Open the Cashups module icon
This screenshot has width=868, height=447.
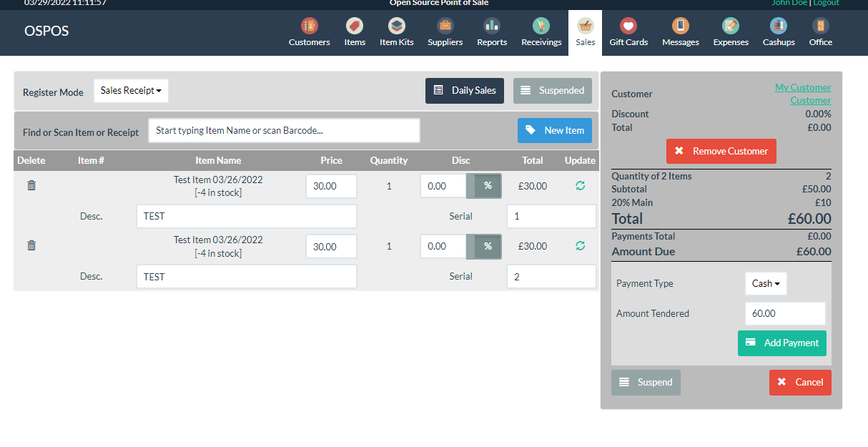[x=779, y=26]
